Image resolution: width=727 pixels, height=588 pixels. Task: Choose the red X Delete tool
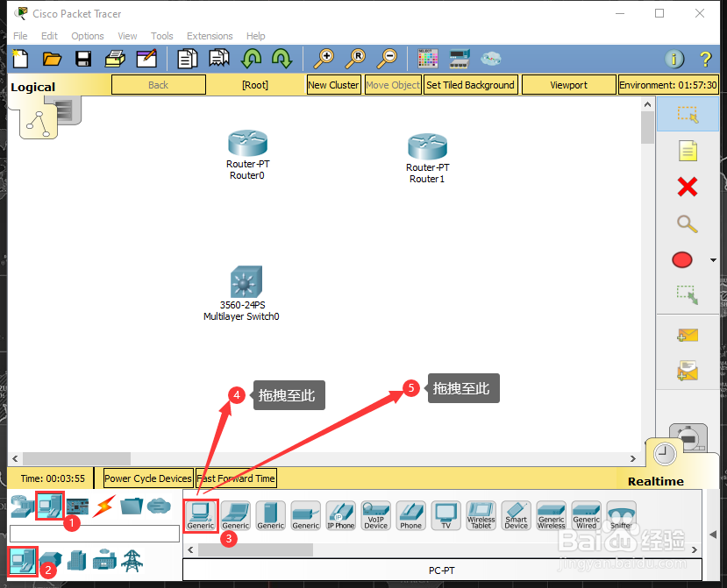pos(688,187)
